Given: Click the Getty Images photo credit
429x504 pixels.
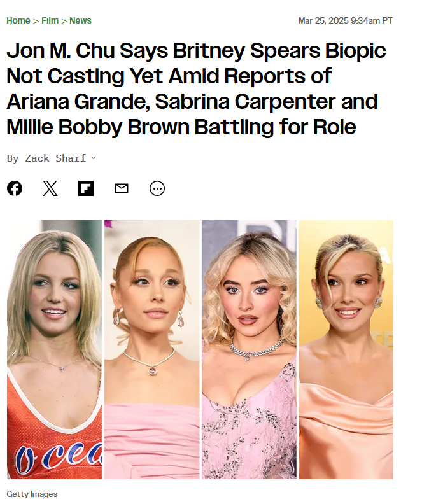Looking at the screenshot, I should 32,494.
